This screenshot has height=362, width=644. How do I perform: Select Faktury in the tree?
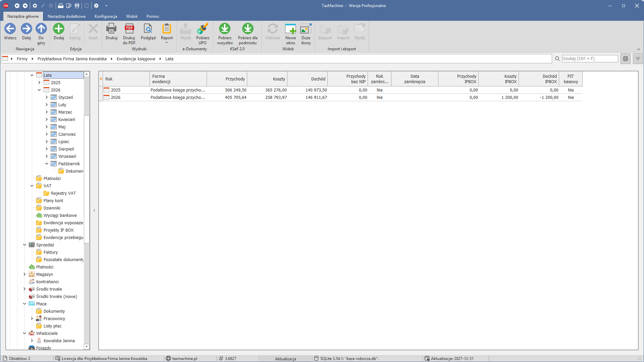[x=51, y=252]
